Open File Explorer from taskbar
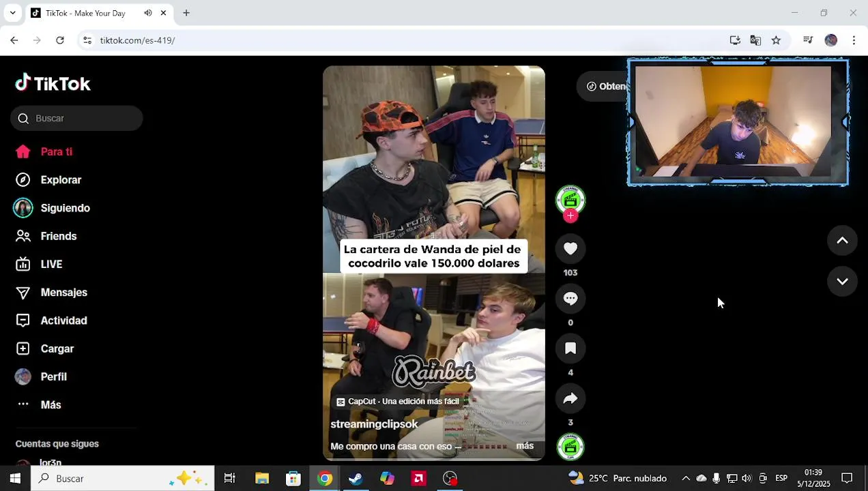This screenshot has height=491, width=868. 262,478
